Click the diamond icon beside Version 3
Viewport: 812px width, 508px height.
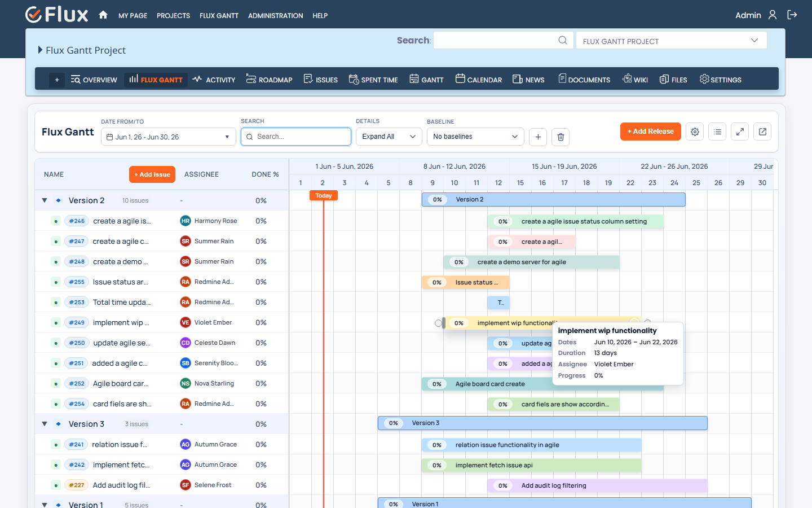pos(58,424)
